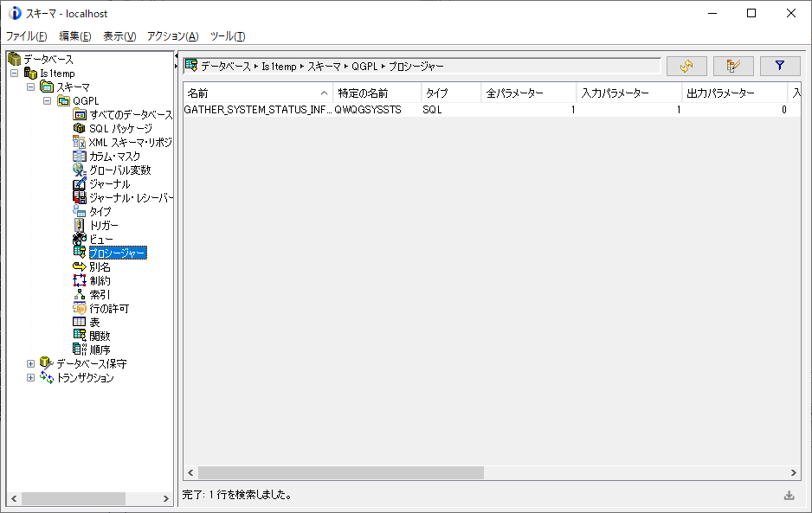The image size is (812, 513).
Task: Click the トリガー icon
Action: (x=80, y=225)
